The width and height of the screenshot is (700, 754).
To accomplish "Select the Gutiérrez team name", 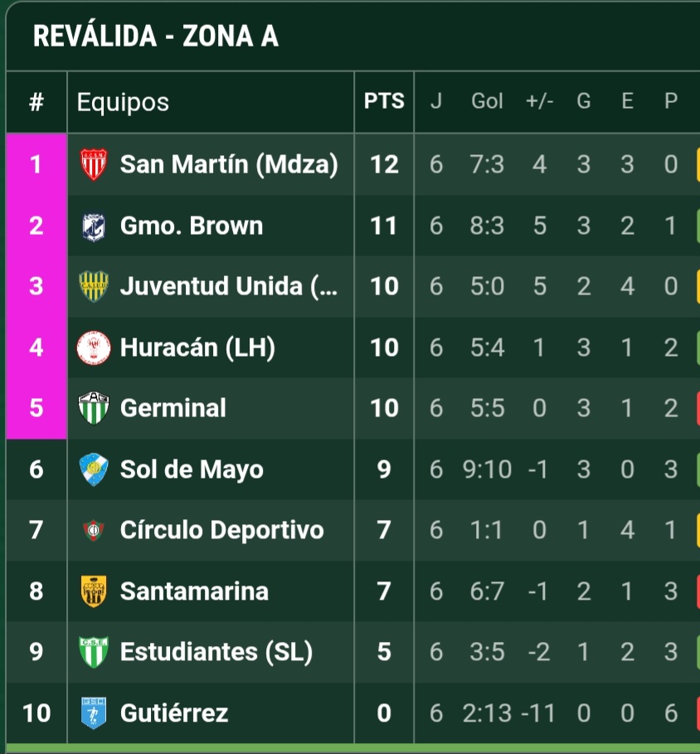I will coord(174,713).
